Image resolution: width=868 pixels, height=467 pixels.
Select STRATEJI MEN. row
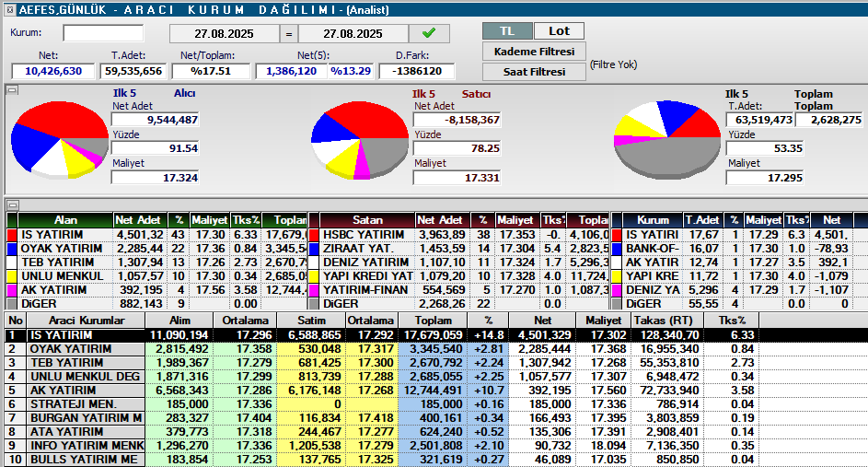click(x=436, y=404)
